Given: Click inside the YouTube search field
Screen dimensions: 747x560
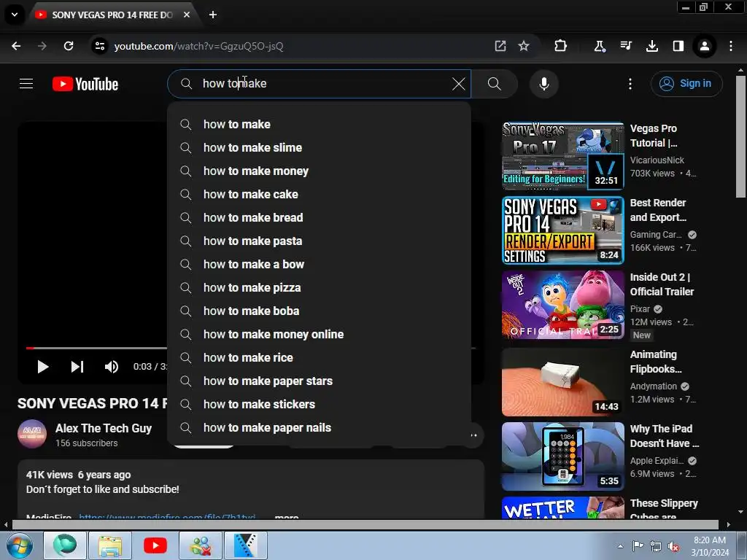Looking at the screenshot, I should (320, 84).
